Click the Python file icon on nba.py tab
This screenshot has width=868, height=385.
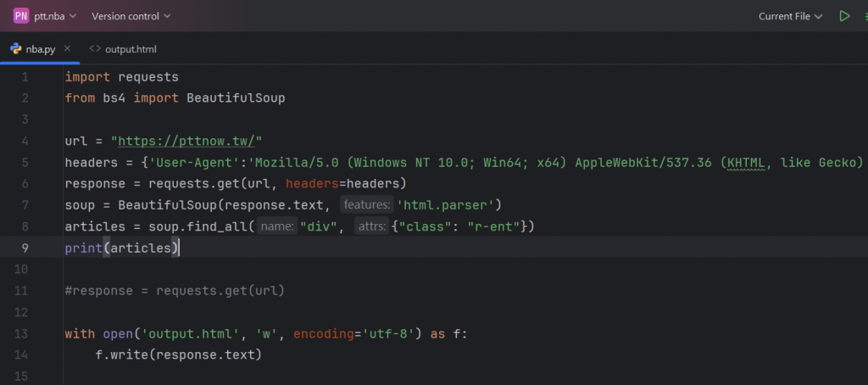pyautogui.click(x=16, y=48)
